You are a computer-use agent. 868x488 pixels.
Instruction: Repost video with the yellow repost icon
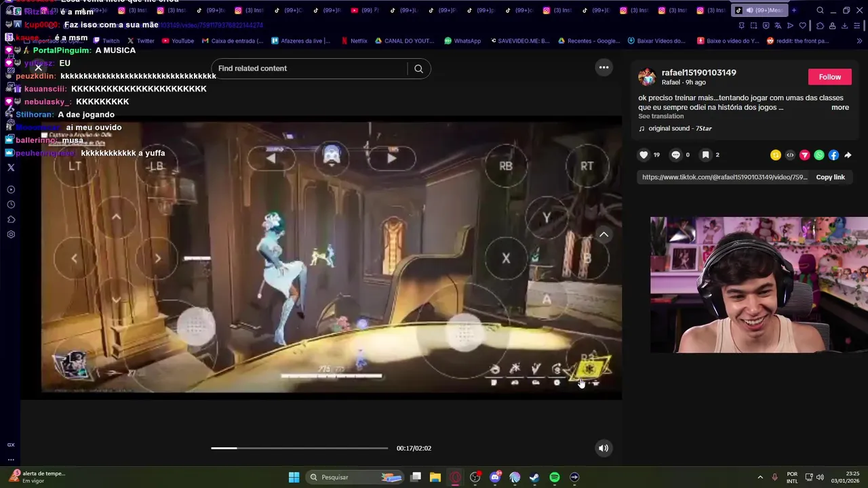point(776,155)
